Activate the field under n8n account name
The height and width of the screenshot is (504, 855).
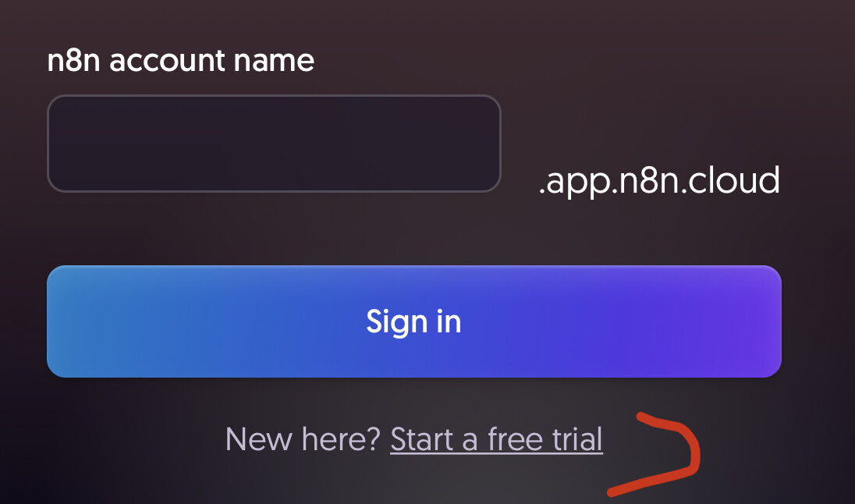point(274,144)
